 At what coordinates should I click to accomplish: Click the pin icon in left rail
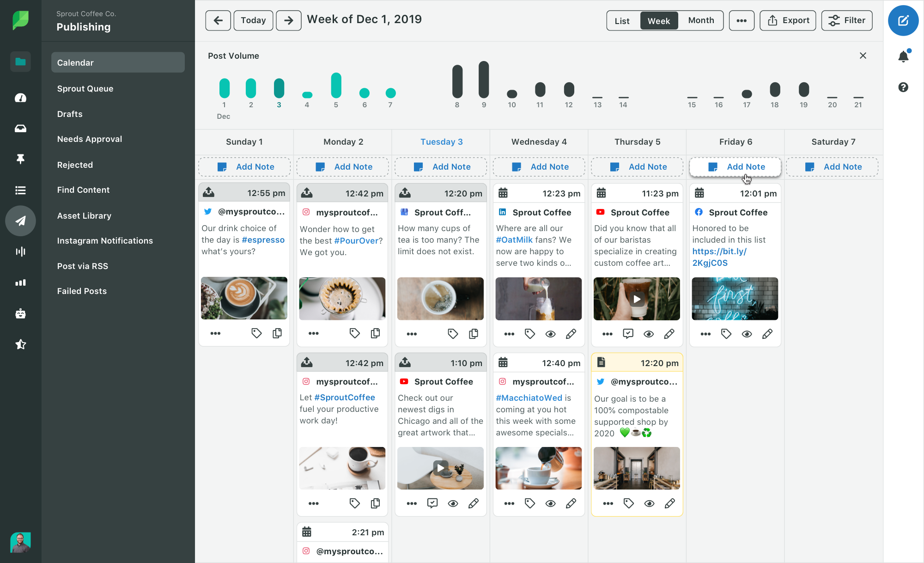click(20, 159)
